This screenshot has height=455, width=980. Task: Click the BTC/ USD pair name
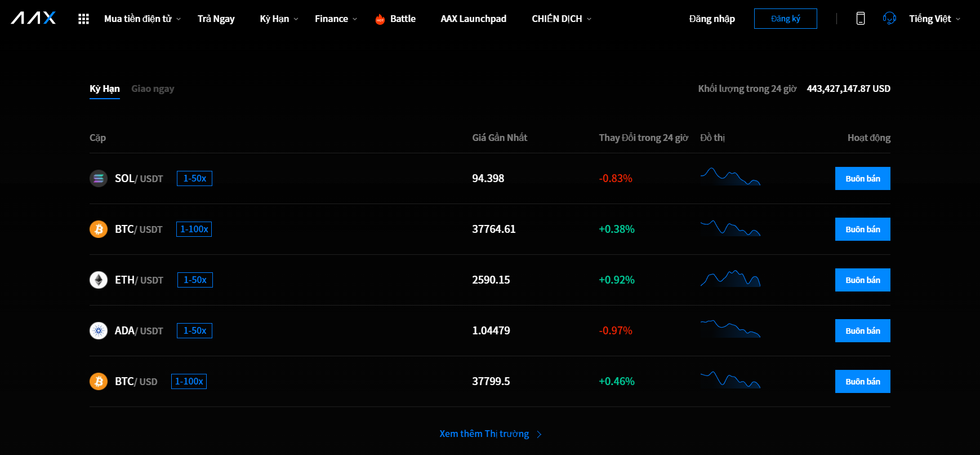(136, 381)
